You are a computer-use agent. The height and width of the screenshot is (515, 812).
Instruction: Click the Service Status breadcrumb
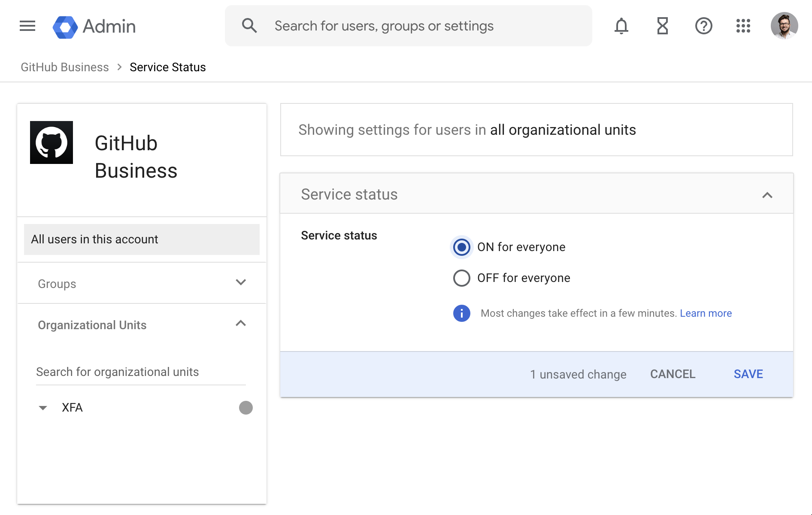(168, 67)
